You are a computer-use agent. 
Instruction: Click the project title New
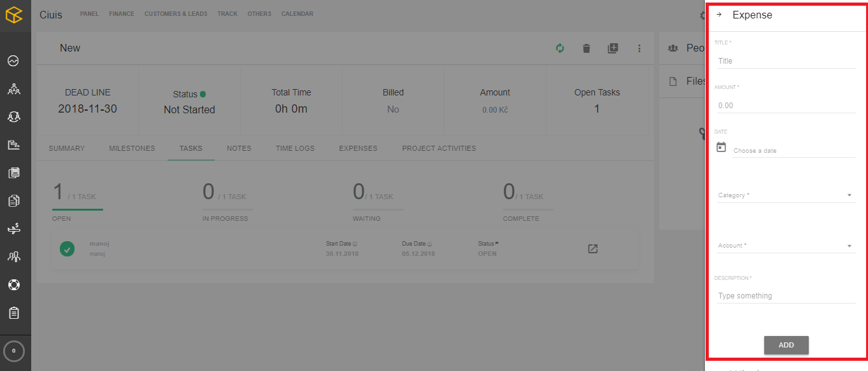[70, 48]
